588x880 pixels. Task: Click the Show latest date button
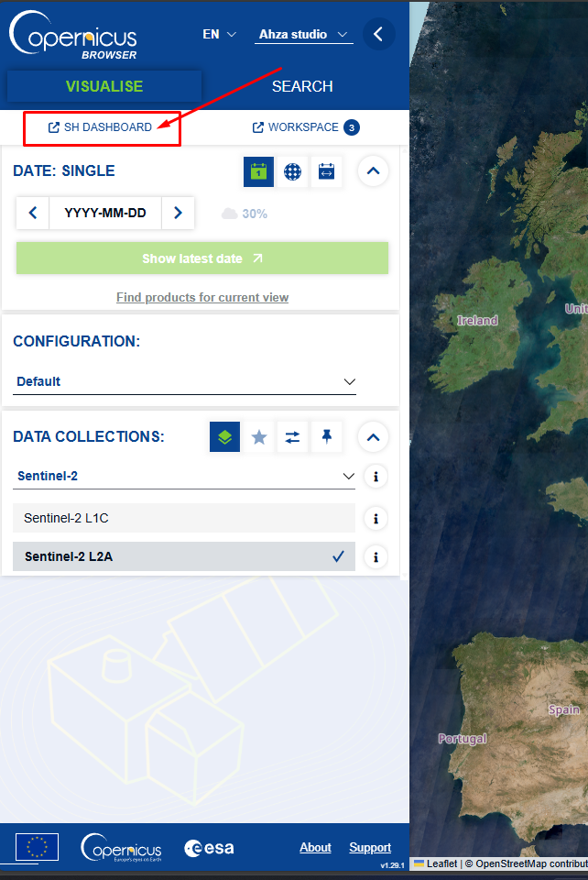[202, 258]
